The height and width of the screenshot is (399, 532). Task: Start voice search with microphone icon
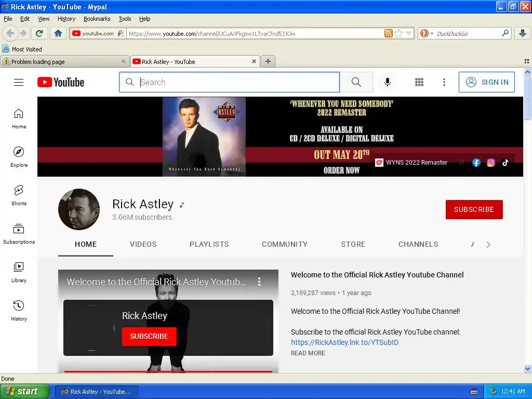point(387,82)
